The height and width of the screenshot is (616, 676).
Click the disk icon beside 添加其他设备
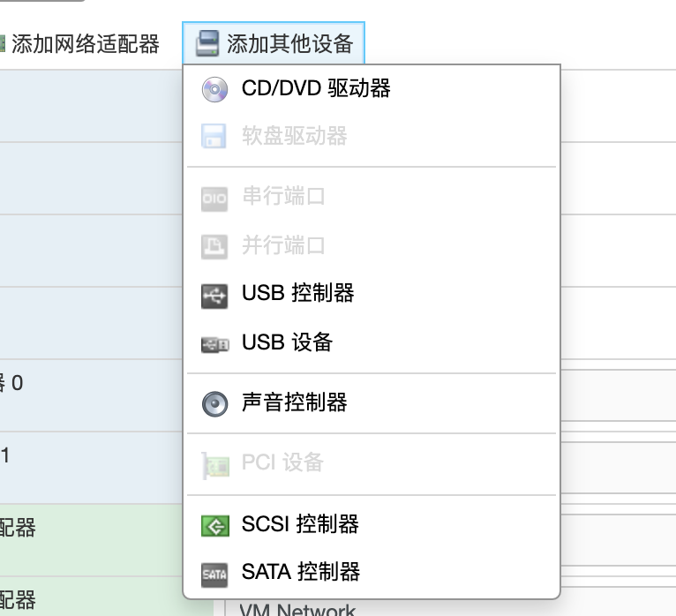click(207, 43)
